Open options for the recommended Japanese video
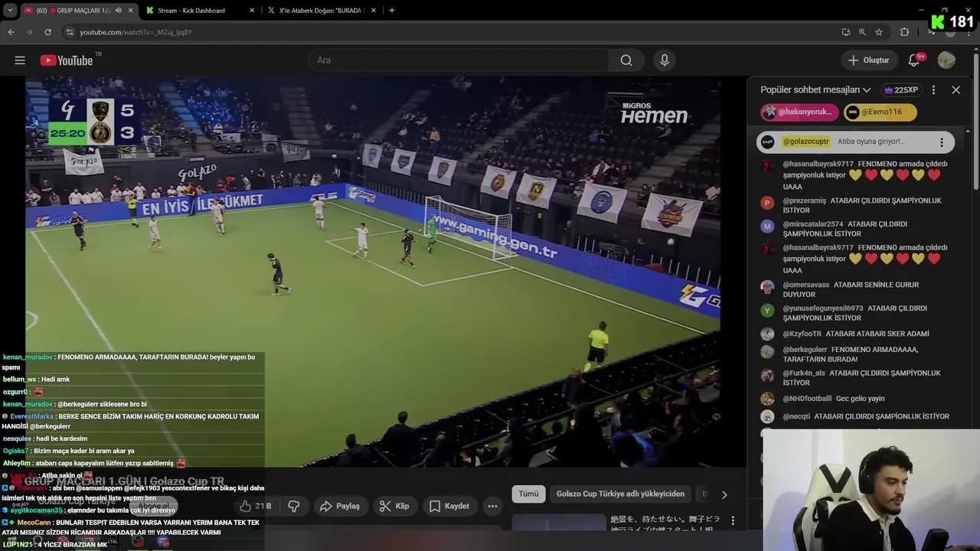 coord(733,520)
